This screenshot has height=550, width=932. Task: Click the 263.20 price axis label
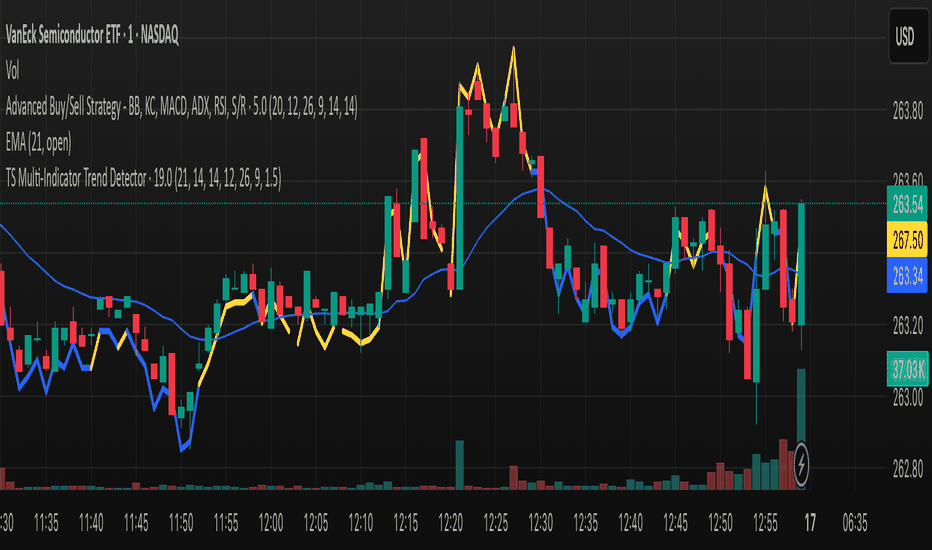coord(908,325)
